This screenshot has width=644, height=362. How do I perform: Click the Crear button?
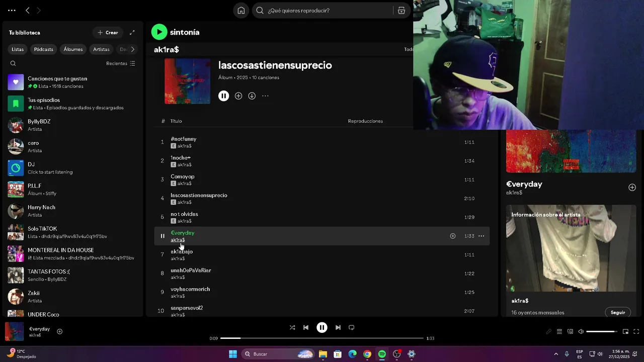[108, 33]
